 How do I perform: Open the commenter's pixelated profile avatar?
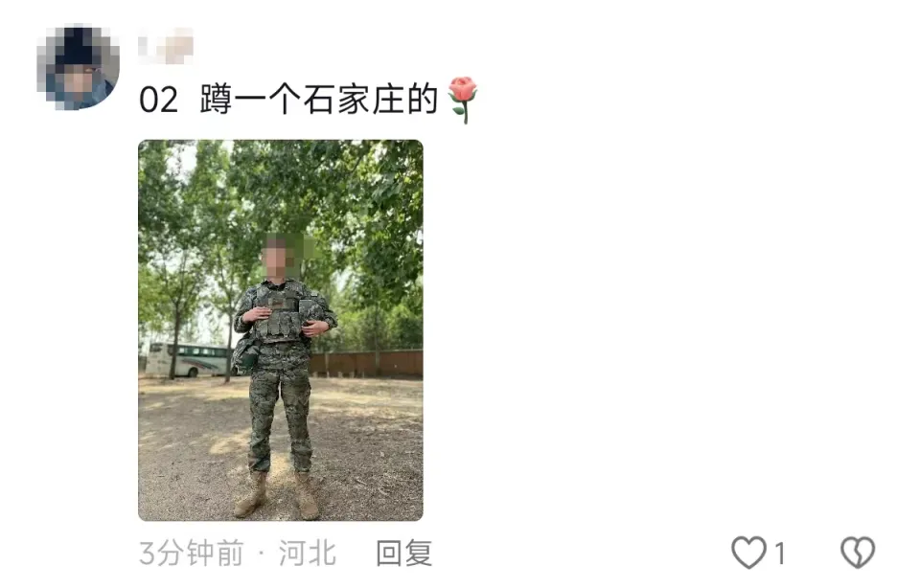(78, 67)
